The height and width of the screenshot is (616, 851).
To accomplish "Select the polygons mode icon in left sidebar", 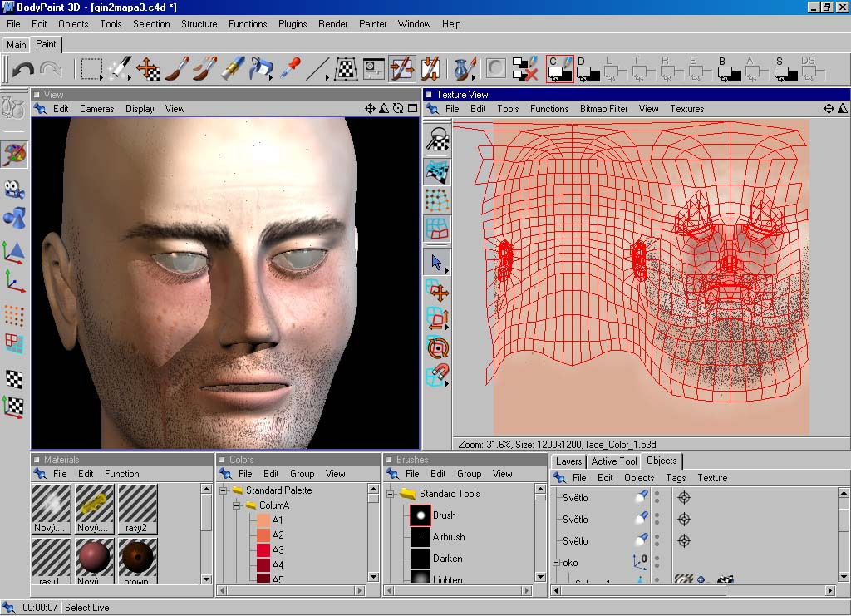I will (14, 343).
